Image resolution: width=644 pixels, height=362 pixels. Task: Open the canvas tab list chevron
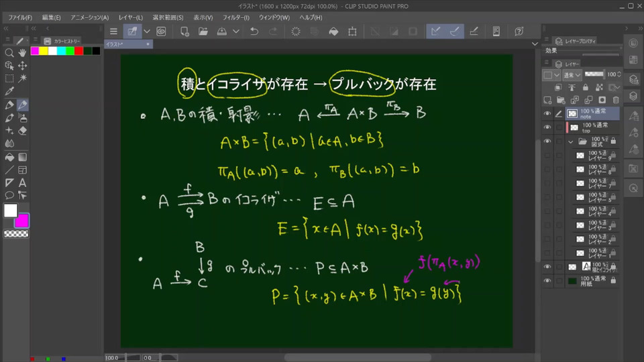pyautogui.click(x=535, y=44)
